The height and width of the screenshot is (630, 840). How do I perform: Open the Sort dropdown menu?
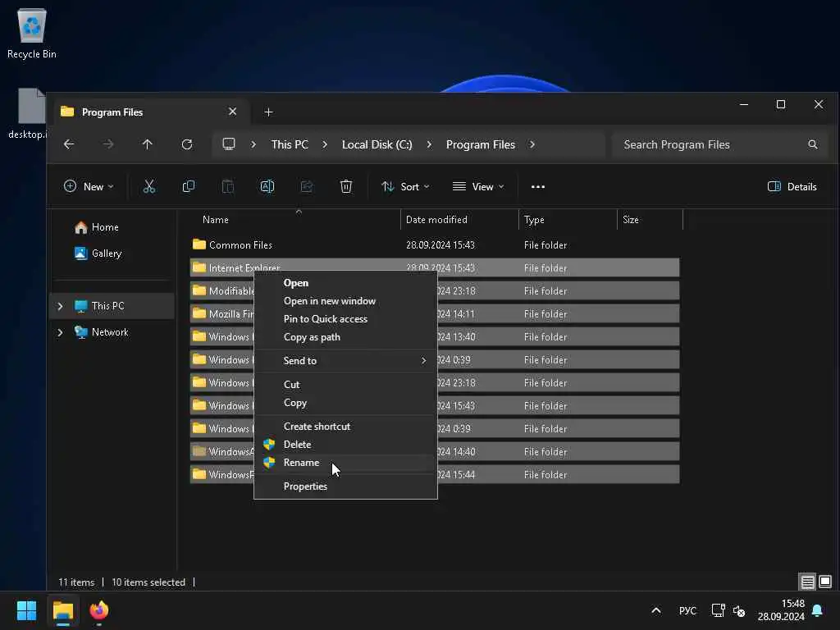tap(405, 186)
